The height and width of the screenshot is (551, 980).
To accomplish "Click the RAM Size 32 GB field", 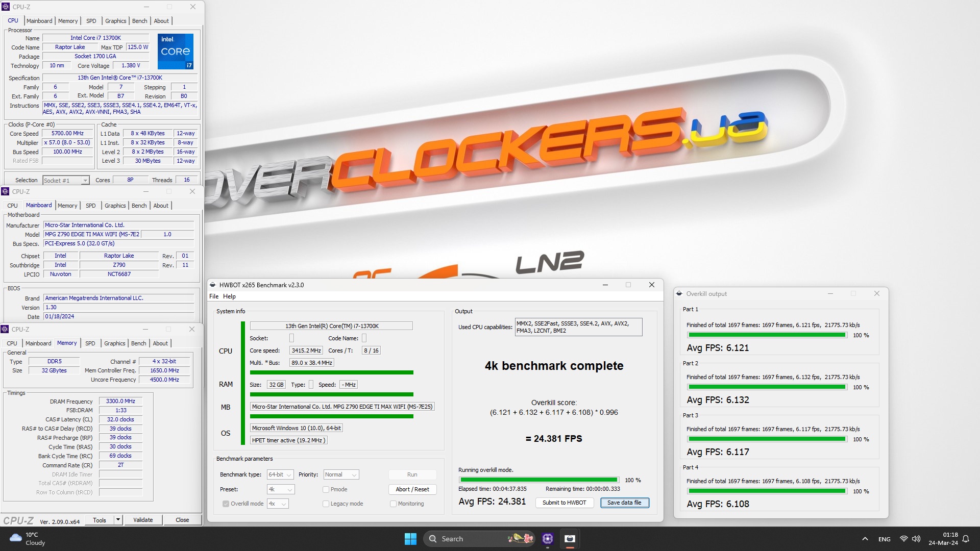I will coord(276,385).
